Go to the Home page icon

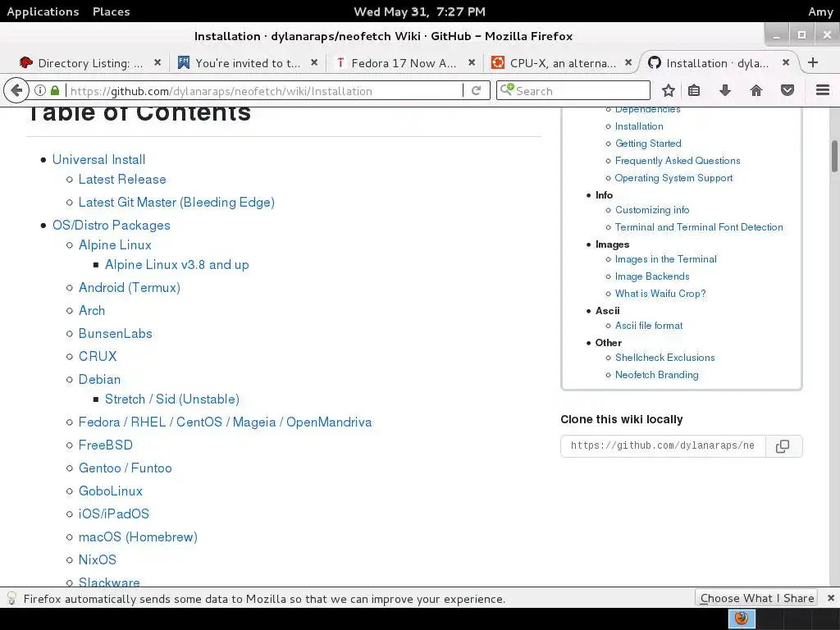pyautogui.click(x=756, y=90)
